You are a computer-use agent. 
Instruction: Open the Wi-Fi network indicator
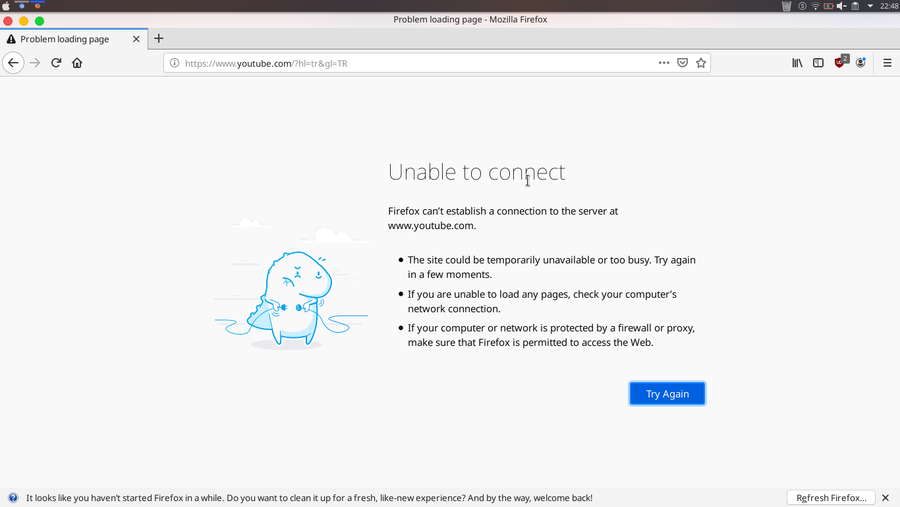tap(815, 6)
